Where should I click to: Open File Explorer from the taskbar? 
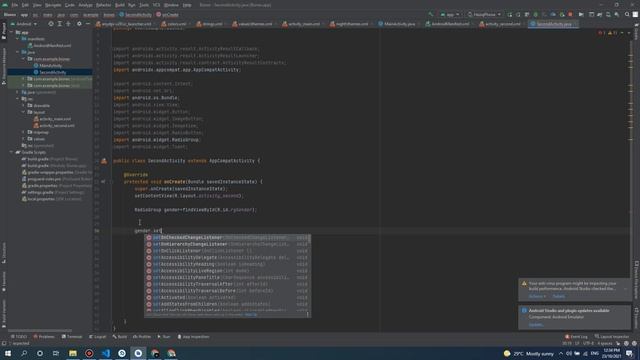pos(73,353)
